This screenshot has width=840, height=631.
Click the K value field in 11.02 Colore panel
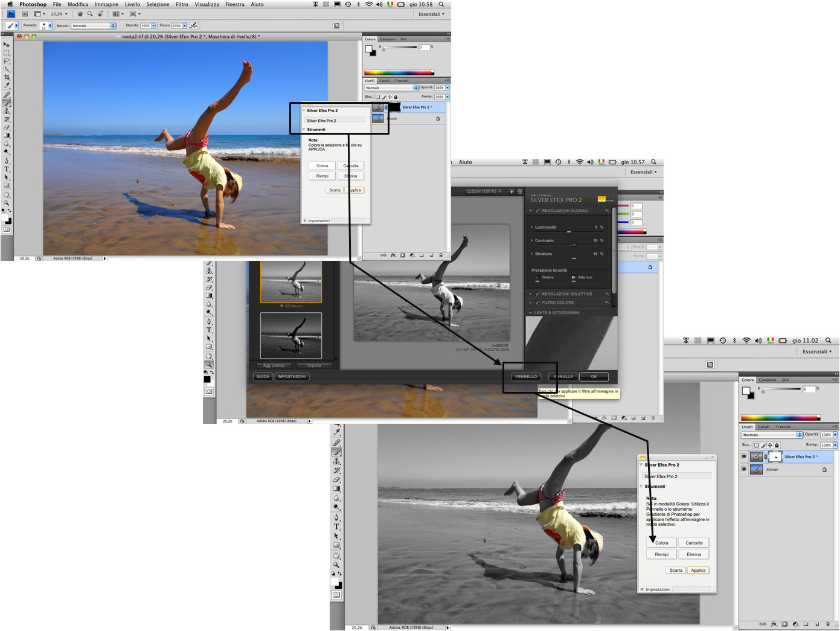[x=808, y=389]
